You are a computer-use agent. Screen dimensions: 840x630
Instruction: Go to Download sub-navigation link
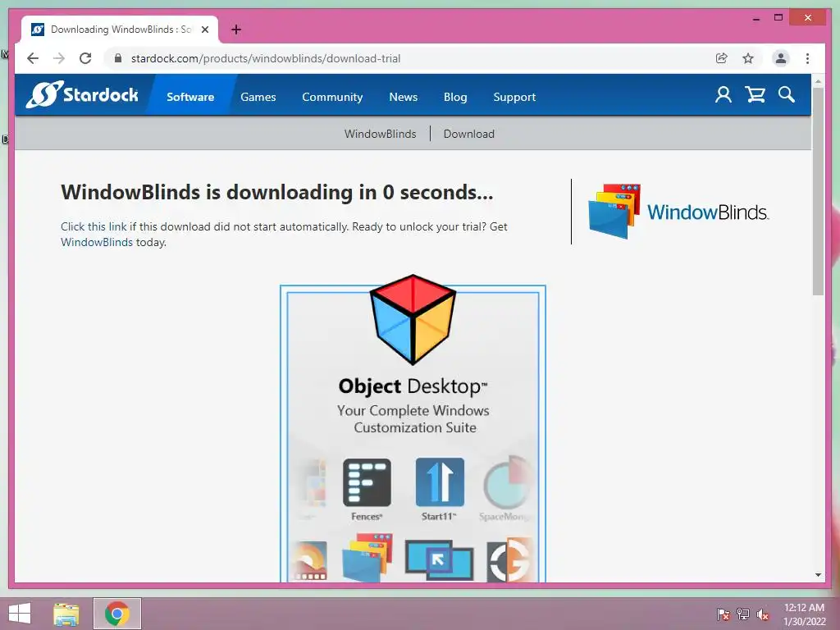[468, 134]
